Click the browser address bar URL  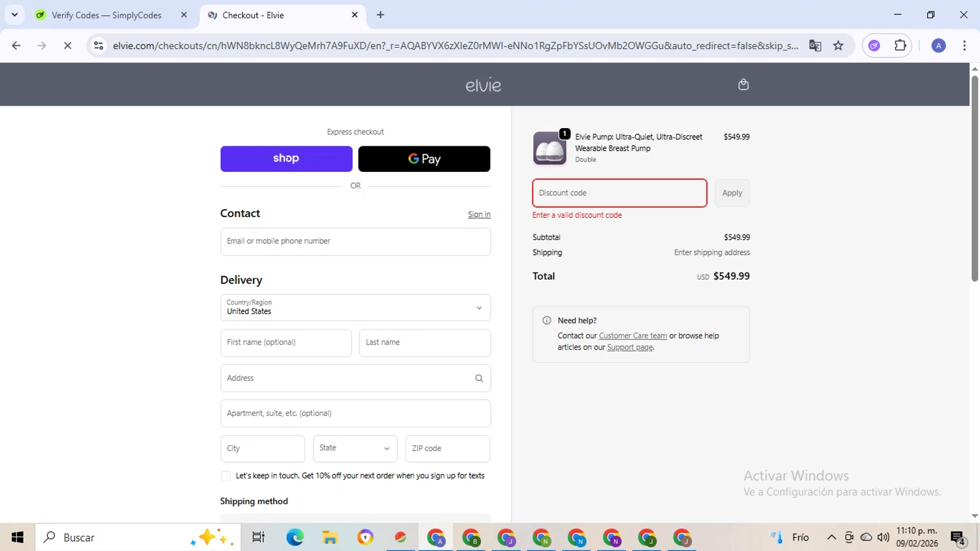click(x=455, y=46)
